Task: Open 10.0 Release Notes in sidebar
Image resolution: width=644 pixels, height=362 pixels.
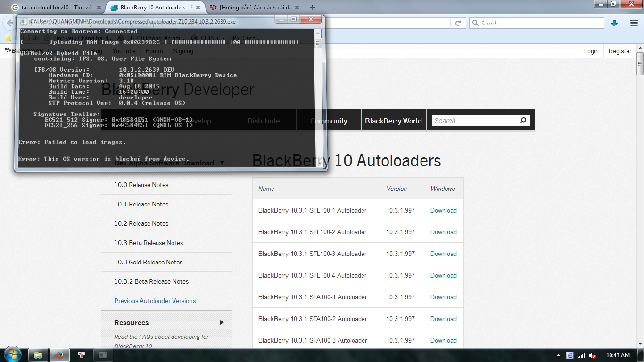Action: (x=141, y=185)
